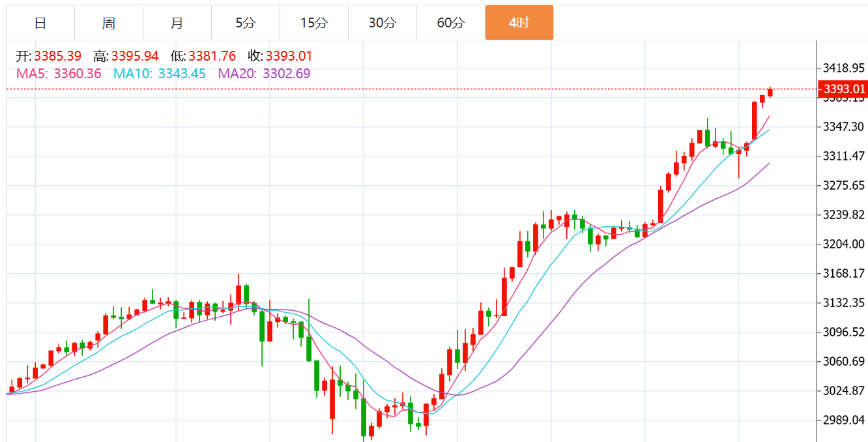Click the 2989.04 price axis label
The width and height of the screenshot is (868, 442).
click(844, 420)
